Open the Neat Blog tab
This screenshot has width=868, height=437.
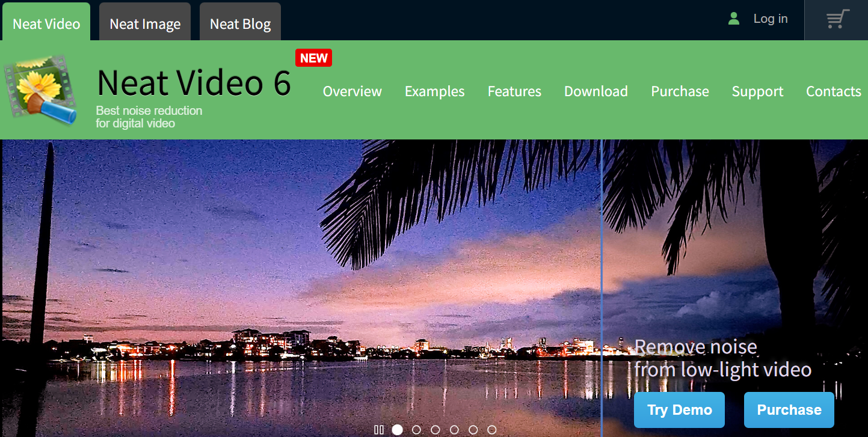coord(240,22)
